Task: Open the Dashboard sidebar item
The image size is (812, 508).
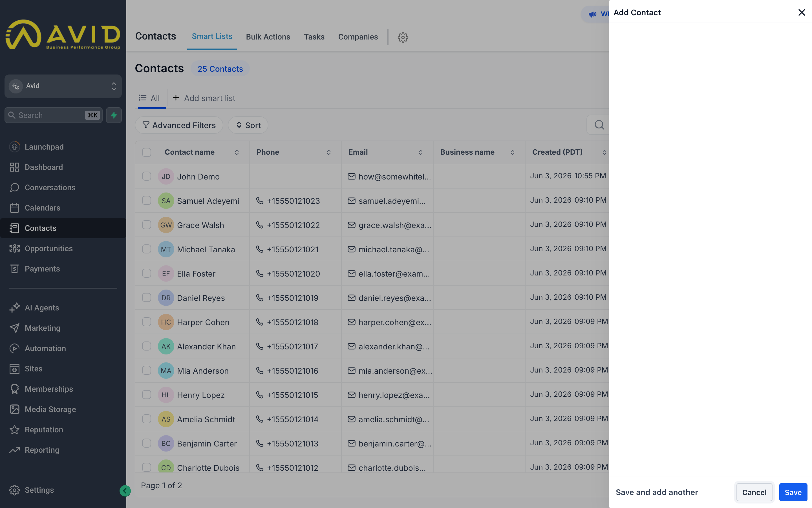Action: [x=63, y=167]
